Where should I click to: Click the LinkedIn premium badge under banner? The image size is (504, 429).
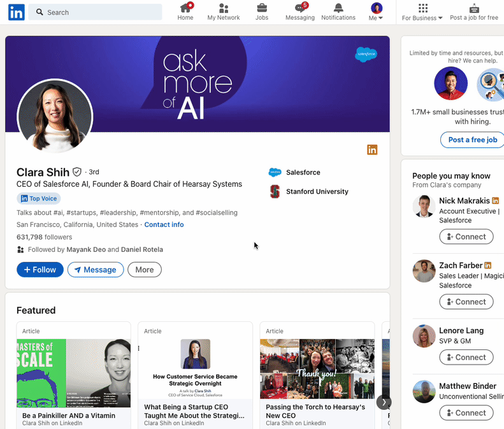click(372, 150)
